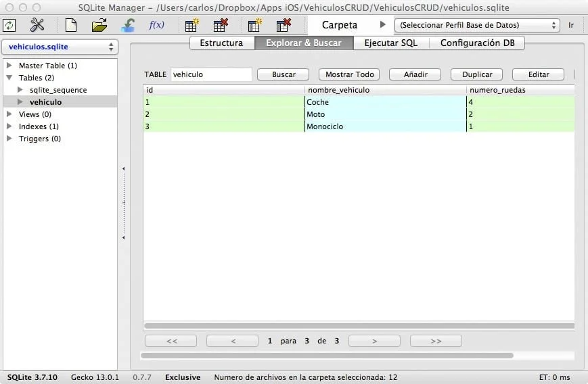The width and height of the screenshot is (588, 384).
Task: Open the tools and options icon
Action: [37, 25]
